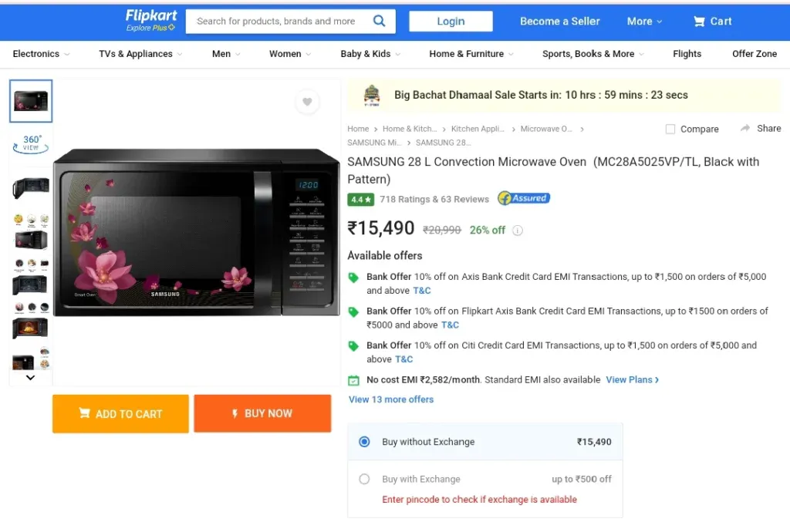Add product to wishlist heart icon

pos(307,102)
